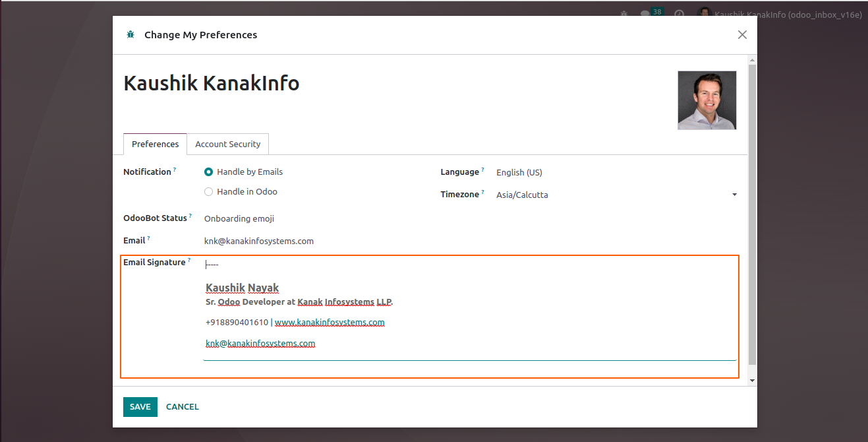Open the conversations icon with 38 badge

click(x=645, y=14)
